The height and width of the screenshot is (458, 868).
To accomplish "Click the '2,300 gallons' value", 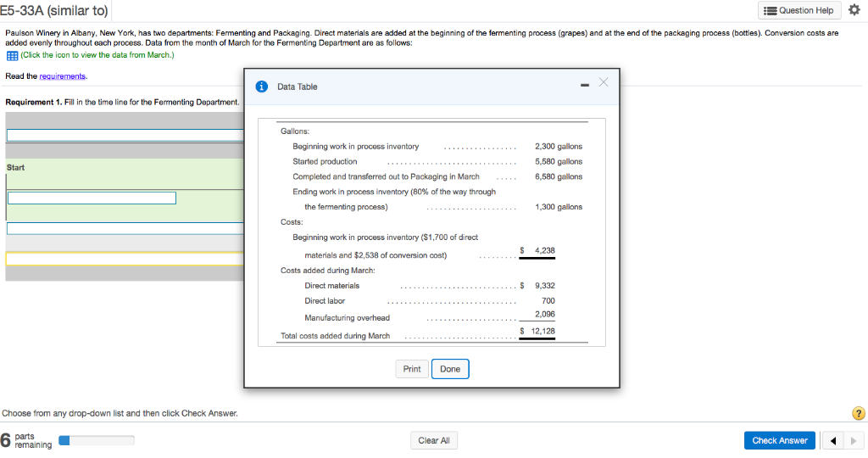I will click(559, 146).
